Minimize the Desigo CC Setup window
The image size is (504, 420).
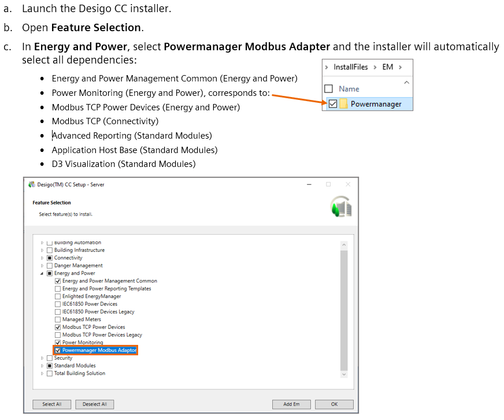pos(309,184)
